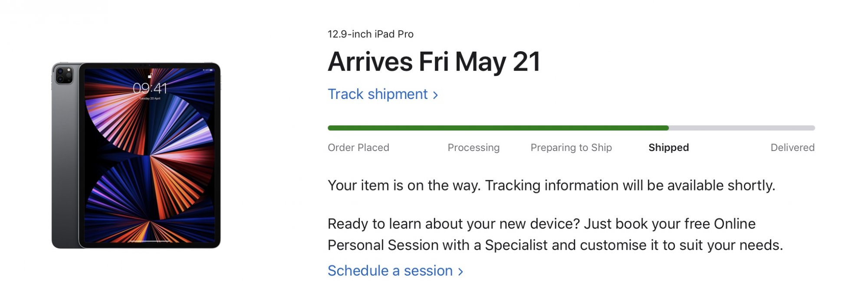Click the Arrives Fri May 21 heading

pyautogui.click(x=434, y=62)
